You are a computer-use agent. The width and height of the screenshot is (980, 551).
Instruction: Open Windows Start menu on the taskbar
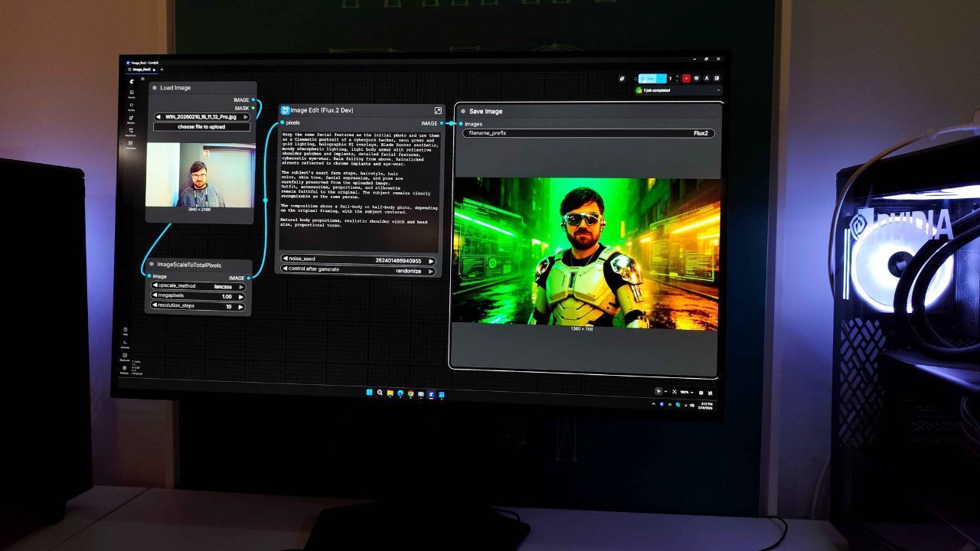point(369,393)
